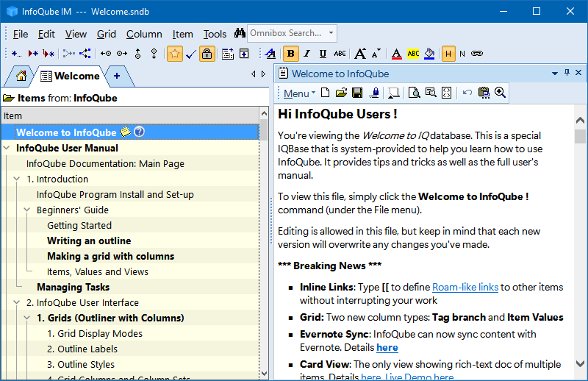Click next tab right-arrow scroller
The height and width of the screenshot is (381, 588).
(263, 74)
